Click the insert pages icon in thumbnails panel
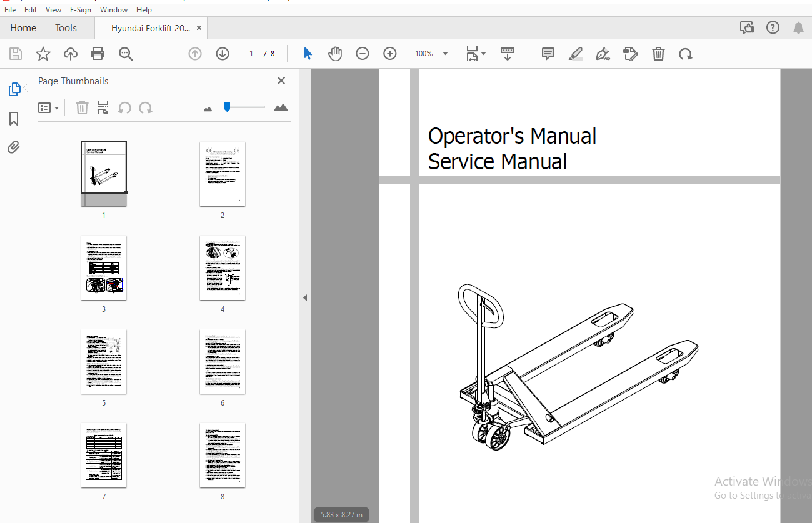The image size is (812, 523). tap(103, 108)
